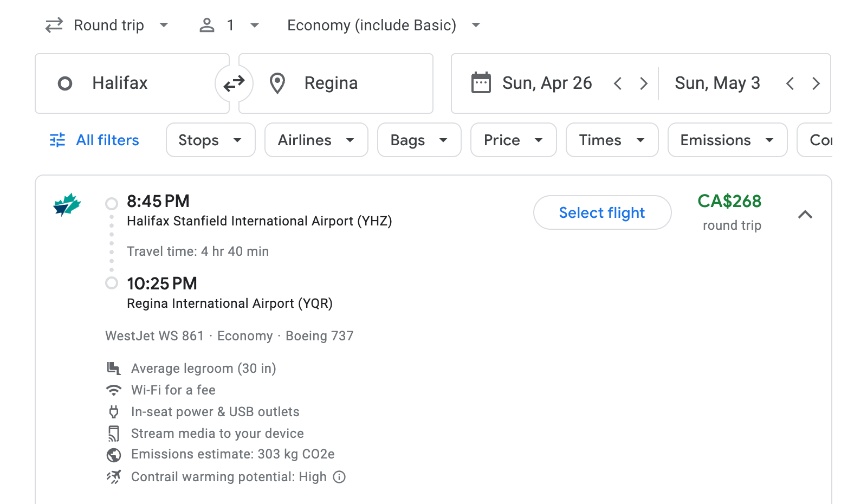The height and width of the screenshot is (504, 867).
Task: Advance the return date with forward chevron
Action: (x=816, y=83)
